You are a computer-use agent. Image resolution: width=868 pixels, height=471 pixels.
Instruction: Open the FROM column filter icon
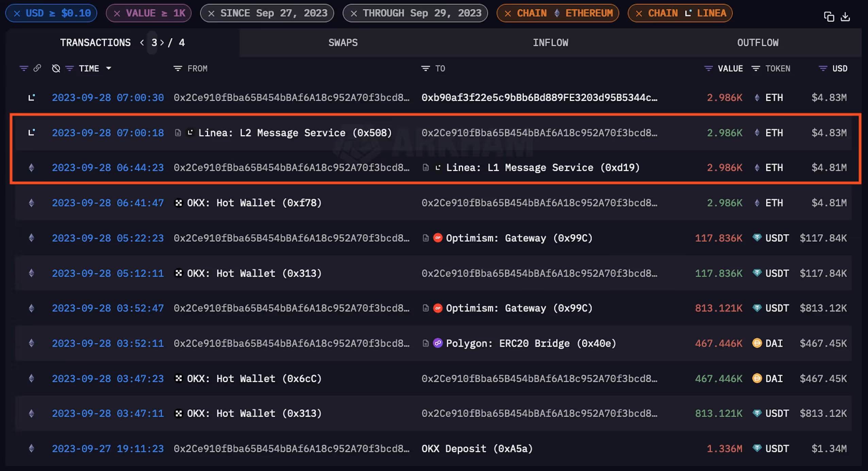[178, 68]
